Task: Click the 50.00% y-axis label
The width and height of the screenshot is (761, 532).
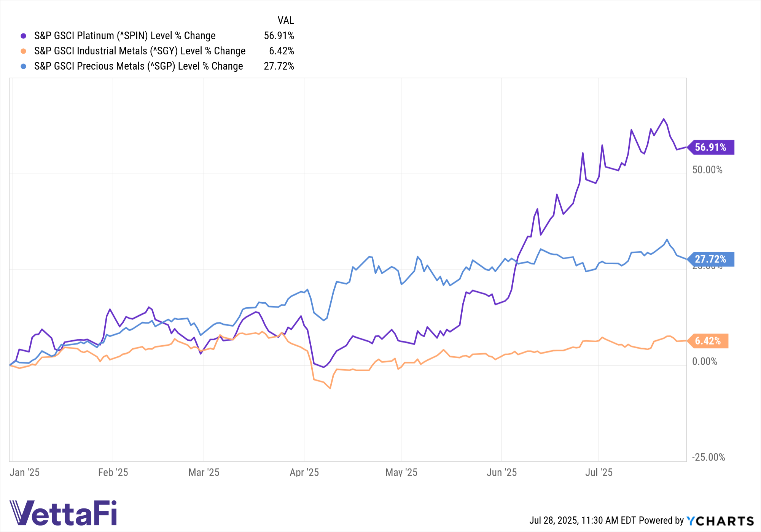Action: [707, 170]
